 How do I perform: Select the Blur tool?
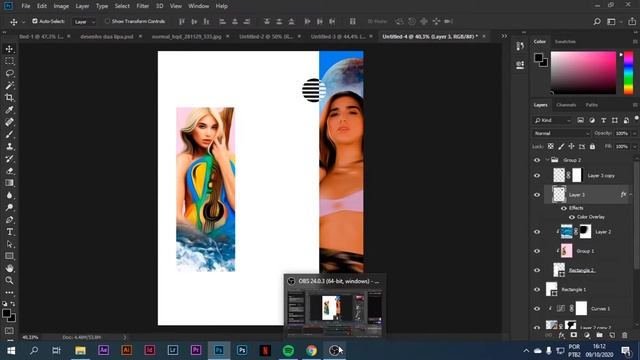click(9, 195)
